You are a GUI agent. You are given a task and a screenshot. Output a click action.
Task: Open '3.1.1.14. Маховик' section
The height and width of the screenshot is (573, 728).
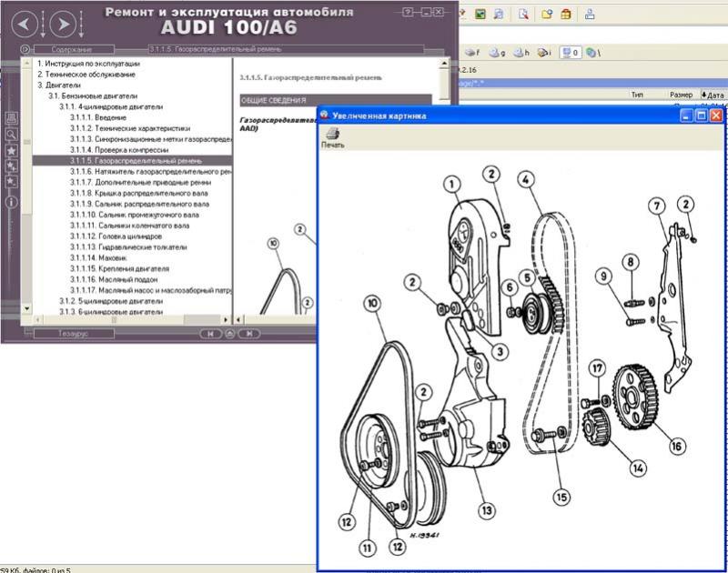[x=98, y=258]
